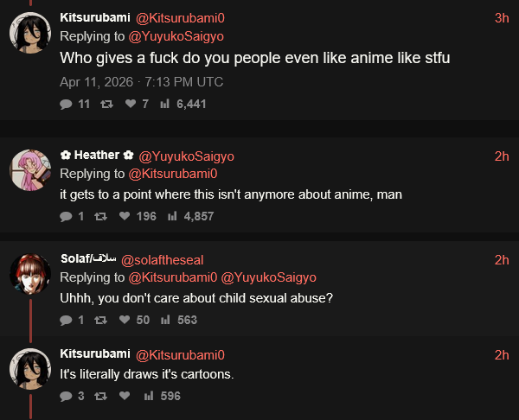Click the views icon next to 4,857
Image resolution: width=519 pixels, height=420 pixels.
tap(172, 216)
